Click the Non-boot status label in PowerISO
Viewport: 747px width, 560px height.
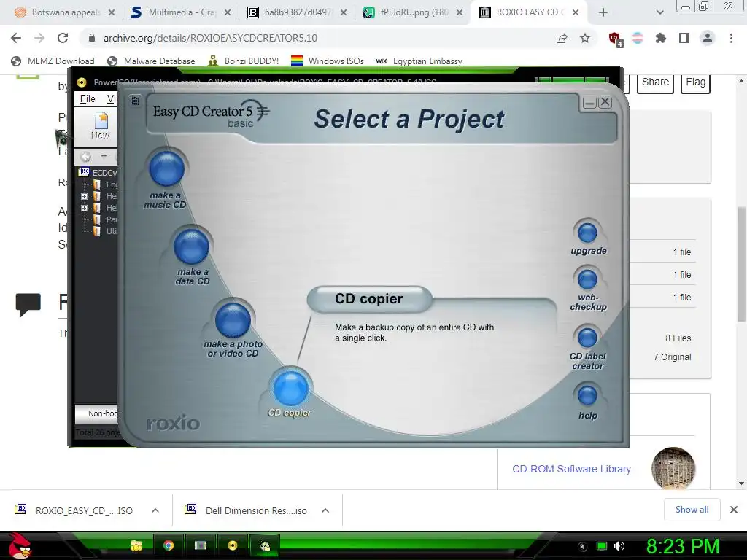click(x=101, y=413)
